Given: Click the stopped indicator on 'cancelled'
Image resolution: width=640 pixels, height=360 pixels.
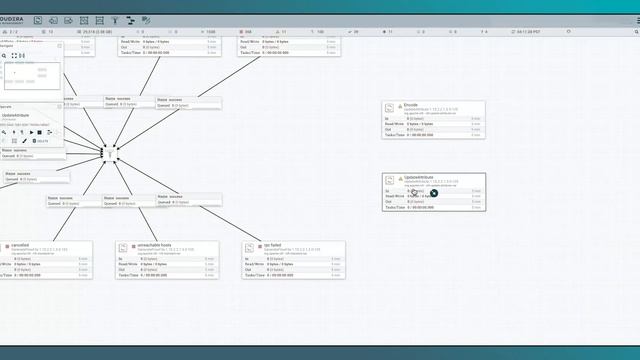Looking at the screenshot, I should [x=7, y=247].
